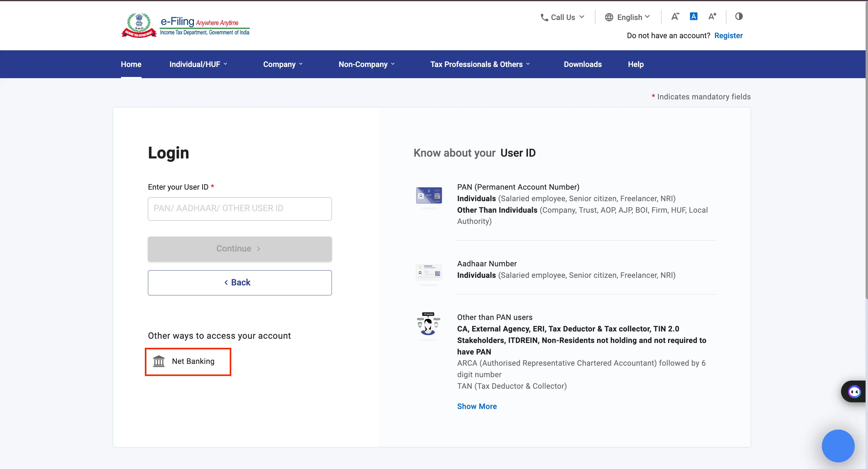Expand the Individual/HUF menu

pyautogui.click(x=198, y=64)
